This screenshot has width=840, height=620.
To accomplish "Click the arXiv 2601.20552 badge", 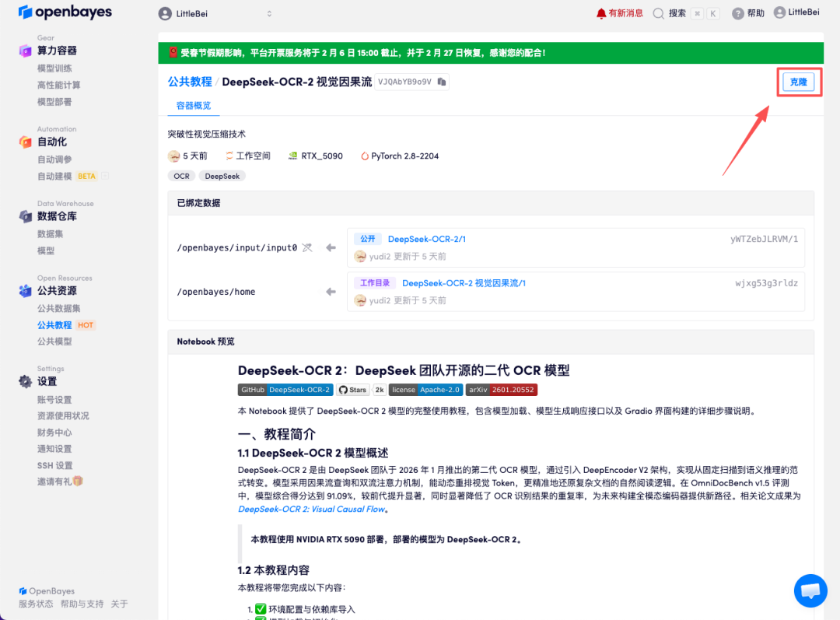I will click(502, 390).
